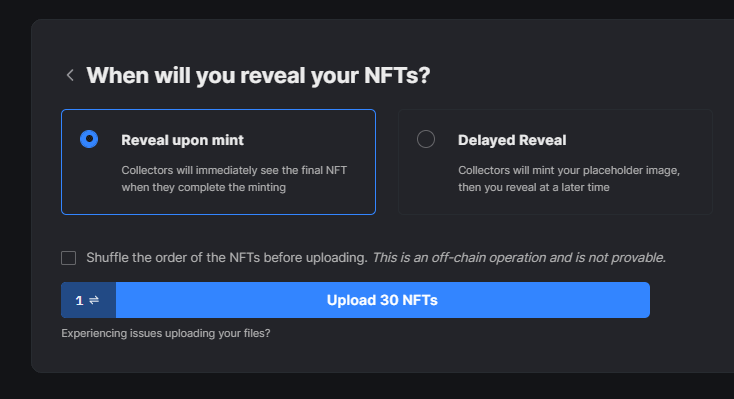734x399 pixels.
Task: Choose the Reveal upon mint option card
Action: (x=218, y=162)
